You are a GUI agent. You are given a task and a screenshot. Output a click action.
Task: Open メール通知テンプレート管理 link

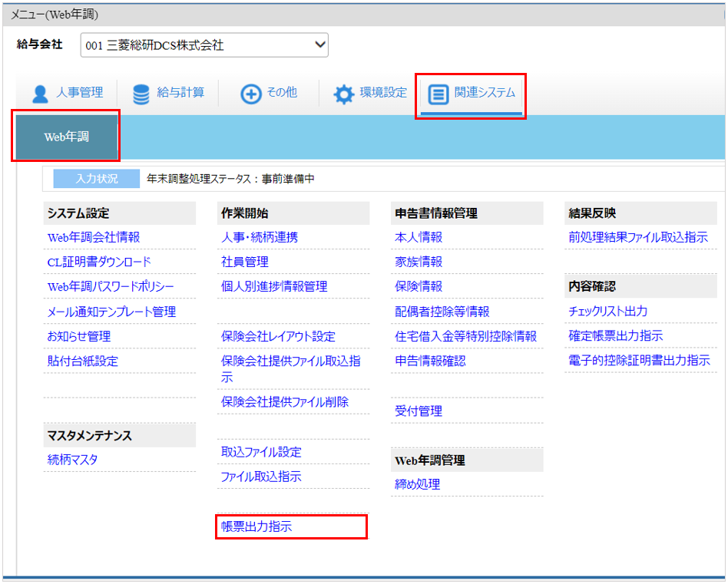111,312
